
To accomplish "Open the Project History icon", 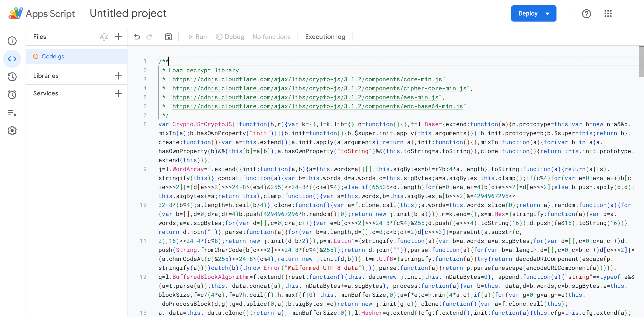I will 12,77.
